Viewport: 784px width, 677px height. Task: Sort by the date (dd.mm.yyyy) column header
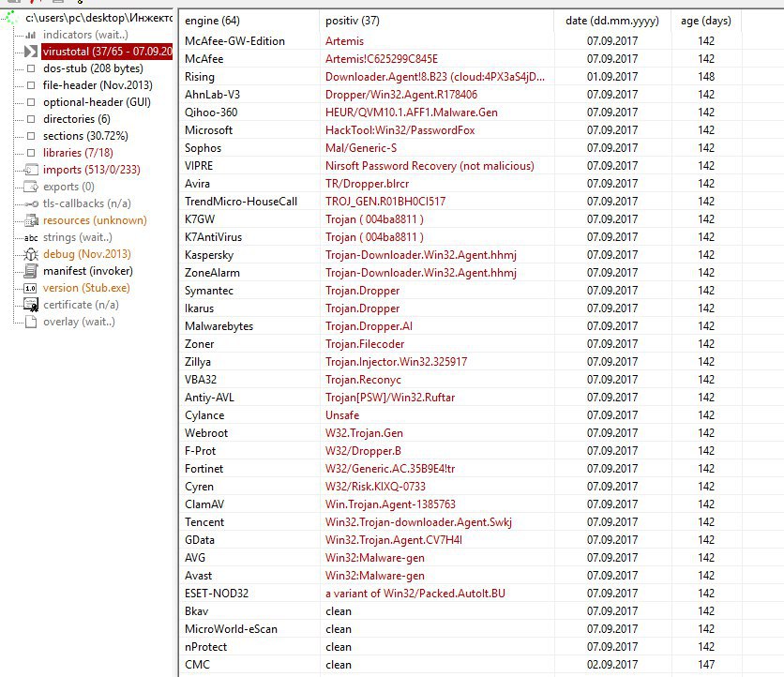pyautogui.click(x=612, y=21)
